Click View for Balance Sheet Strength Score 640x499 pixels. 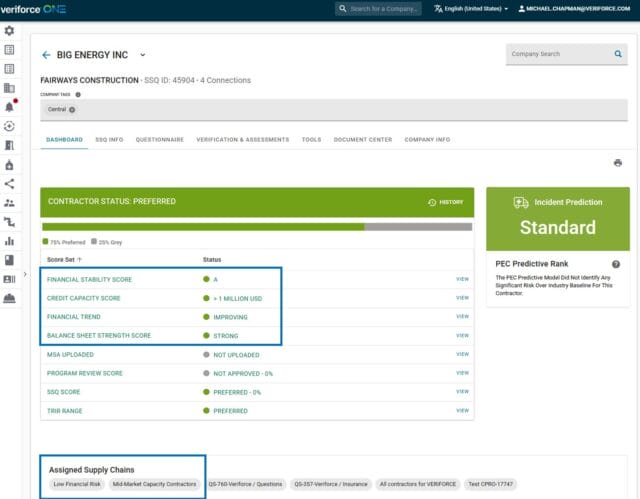click(x=462, y=335)
